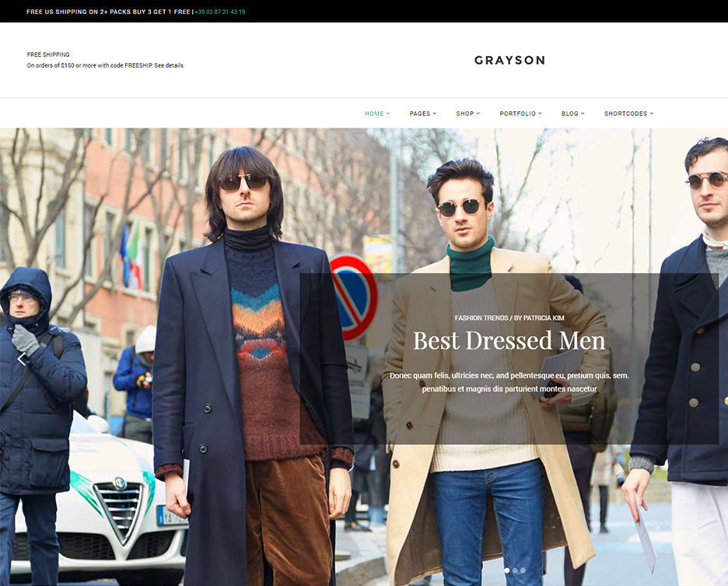This screenshot has height=586, width=728.
Task: Open the Shop menu label
Action: (x=464, y=114)
